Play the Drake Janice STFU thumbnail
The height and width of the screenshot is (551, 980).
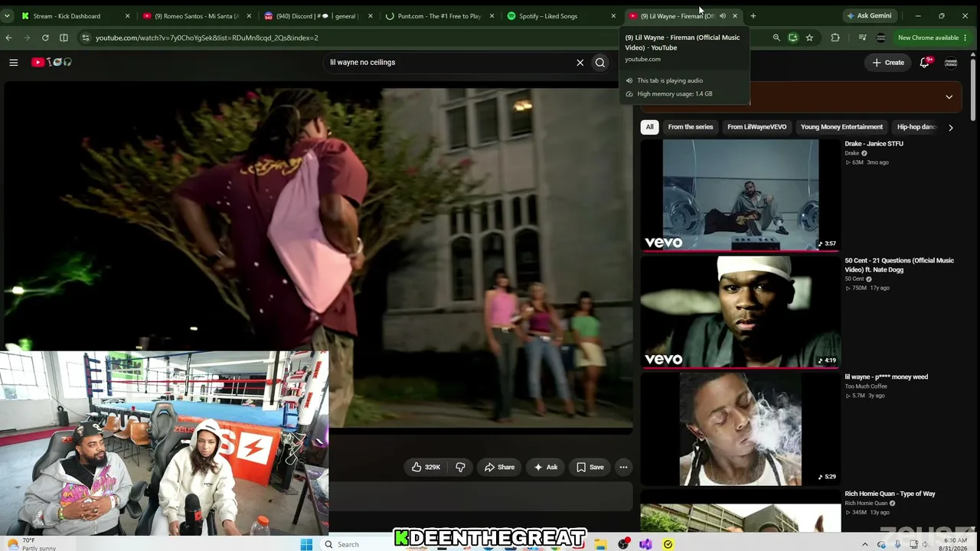[x=740, y=195]
